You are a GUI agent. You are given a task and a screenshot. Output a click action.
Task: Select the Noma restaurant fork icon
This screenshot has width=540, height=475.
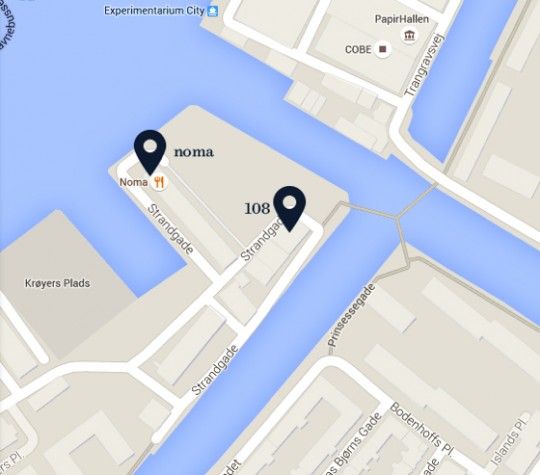tap(159, 182)
